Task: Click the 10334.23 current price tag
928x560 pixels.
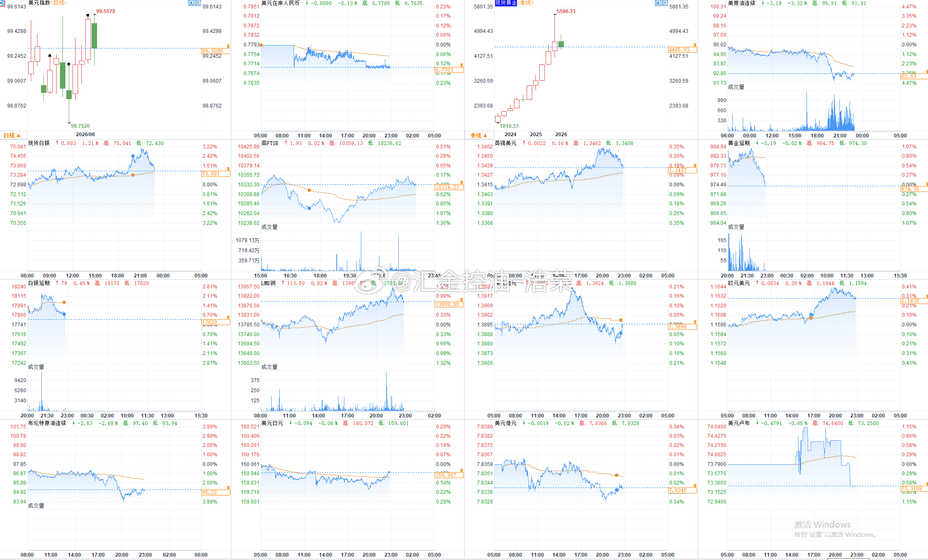Action: point(449,187)
